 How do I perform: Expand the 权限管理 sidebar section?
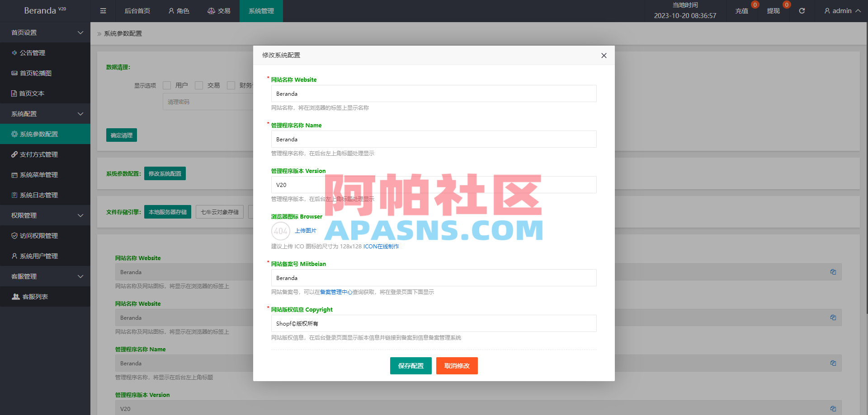click(x=45, y=215)
